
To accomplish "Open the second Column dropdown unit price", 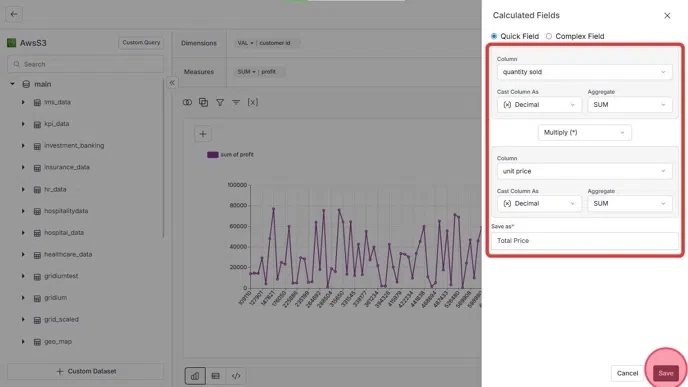I will coord(584,171).
